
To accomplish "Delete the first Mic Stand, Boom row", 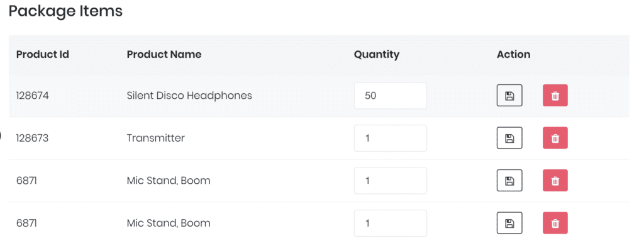I will (555, 181).
